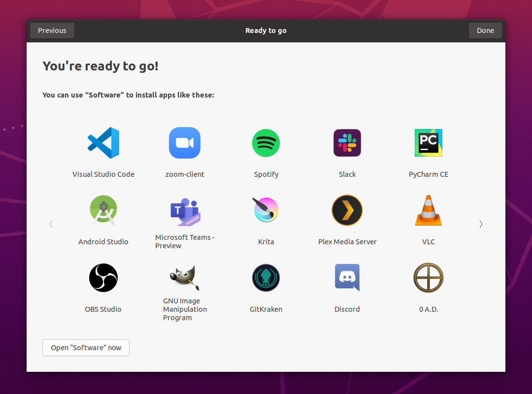Click the "Visual Studio Code" label
Viewport: 532px width, 394px height.
[x=103, y=174]
